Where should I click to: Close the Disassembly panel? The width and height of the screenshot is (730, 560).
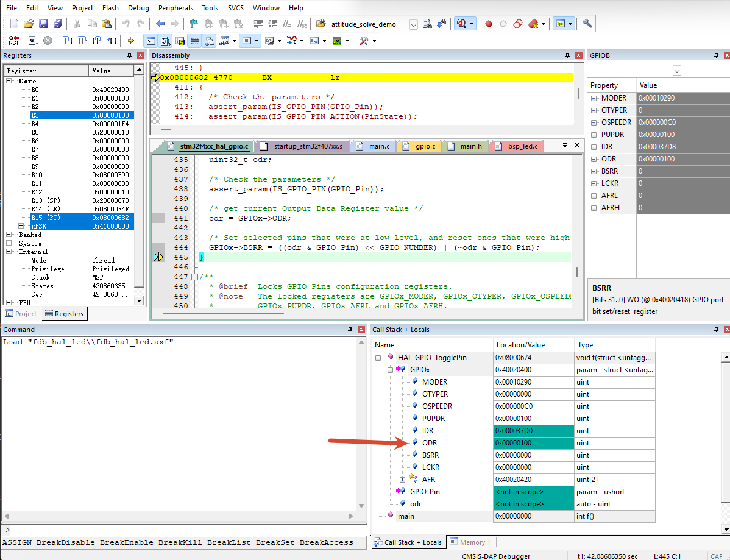(579, 55)
